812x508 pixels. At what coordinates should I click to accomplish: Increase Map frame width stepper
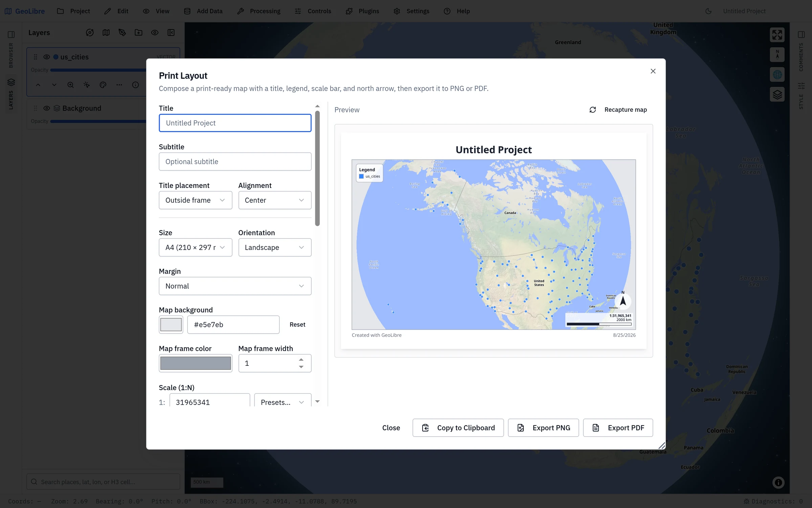[301, 360]
